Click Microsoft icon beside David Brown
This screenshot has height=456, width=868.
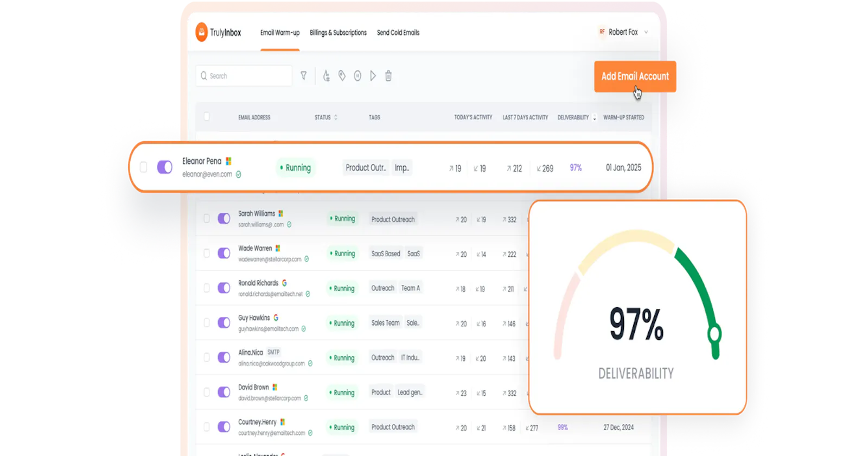coord(275,387)
